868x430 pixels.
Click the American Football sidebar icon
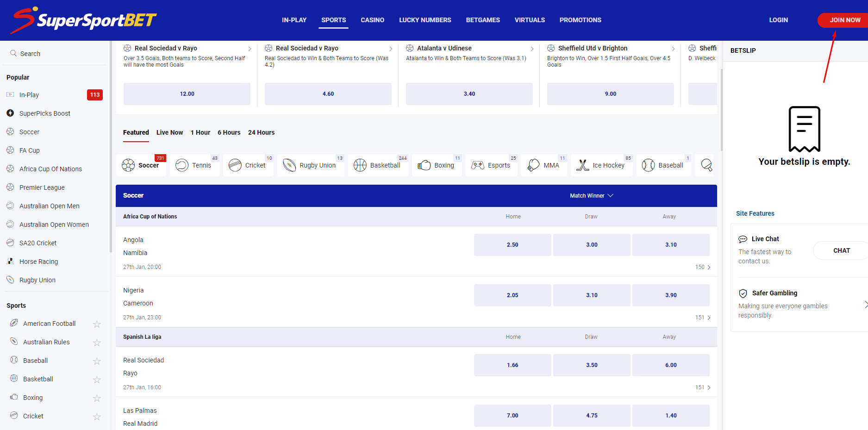(x=14, y=323)
